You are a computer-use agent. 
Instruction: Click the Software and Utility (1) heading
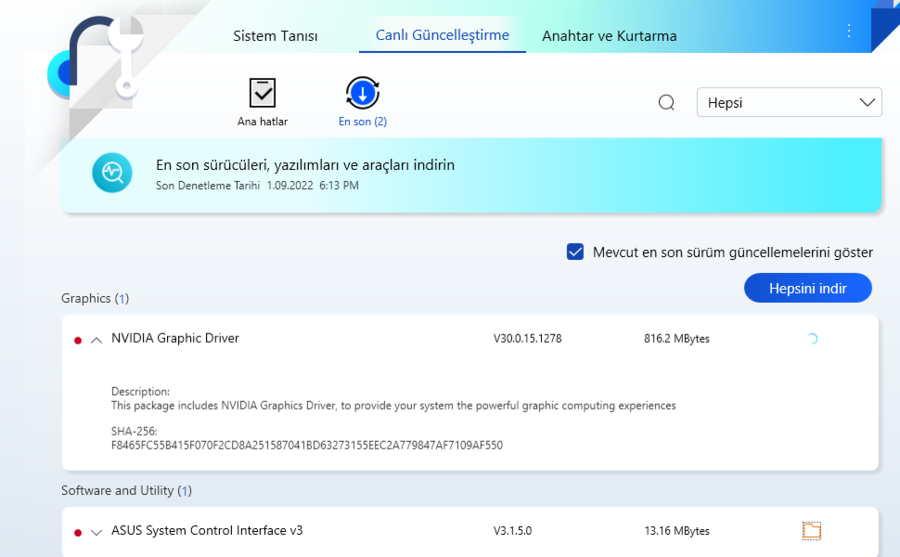point(126,491)
